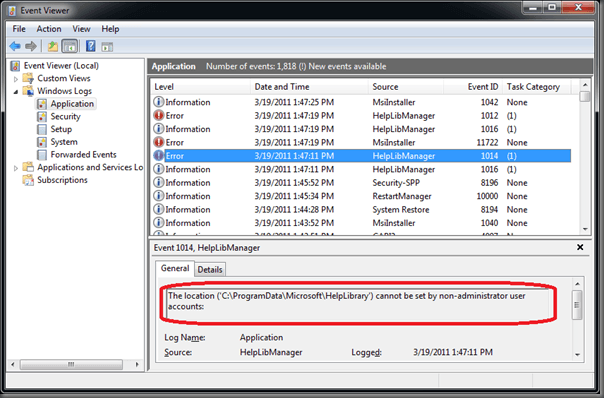Image resolution: width=604 pixels, height=398 pixels.
Task: Sort by the Source column header
Action: pyautogui.click(x=406, y=87)
